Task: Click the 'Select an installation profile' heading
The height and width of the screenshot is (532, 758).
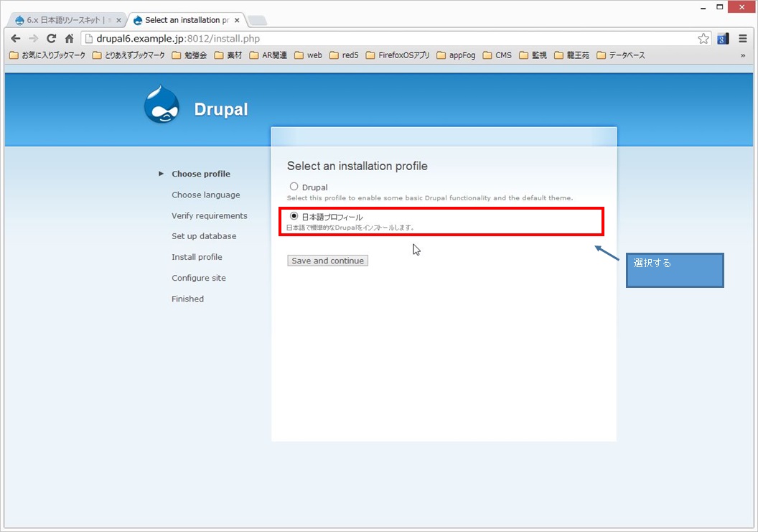Action: [x=357, y=166]
